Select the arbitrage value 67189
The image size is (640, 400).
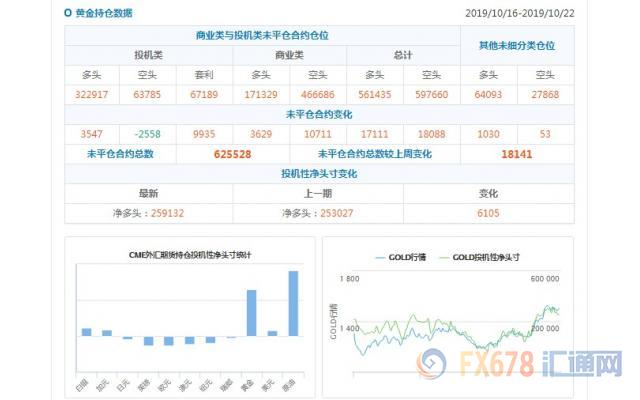pyautogui.click(x=204, y=95)
